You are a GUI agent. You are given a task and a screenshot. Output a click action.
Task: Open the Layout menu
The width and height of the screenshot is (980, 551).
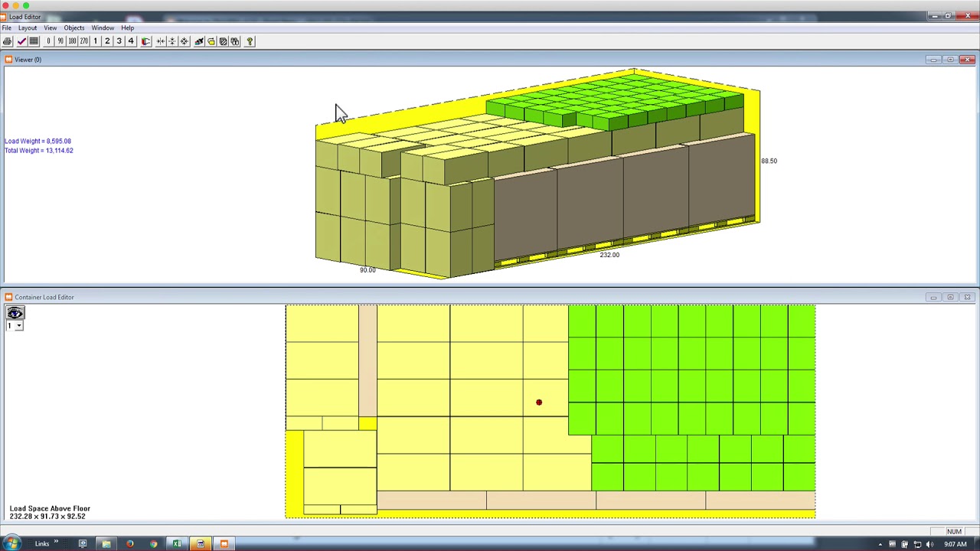coord(28,28)
